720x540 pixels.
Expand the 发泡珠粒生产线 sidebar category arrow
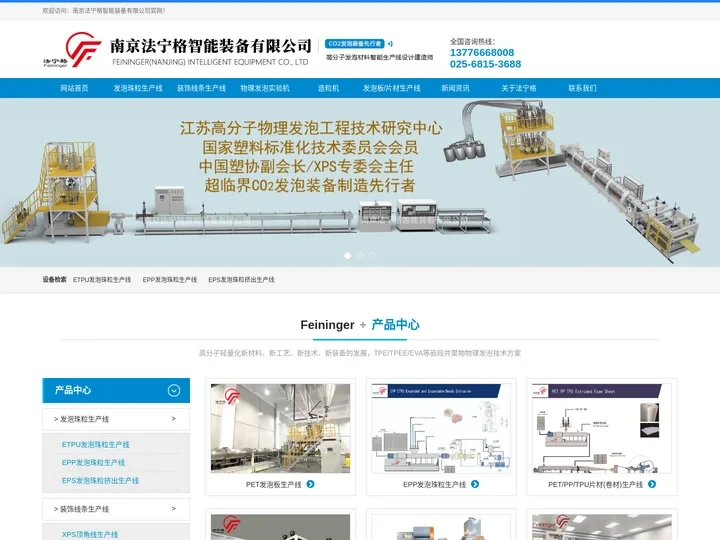(x=174, y=419)
